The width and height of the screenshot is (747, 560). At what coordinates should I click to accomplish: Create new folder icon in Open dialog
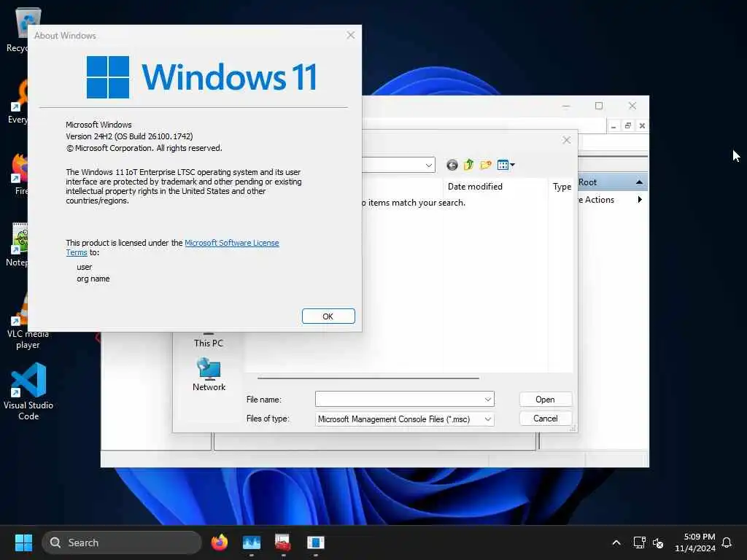[485, 165]
